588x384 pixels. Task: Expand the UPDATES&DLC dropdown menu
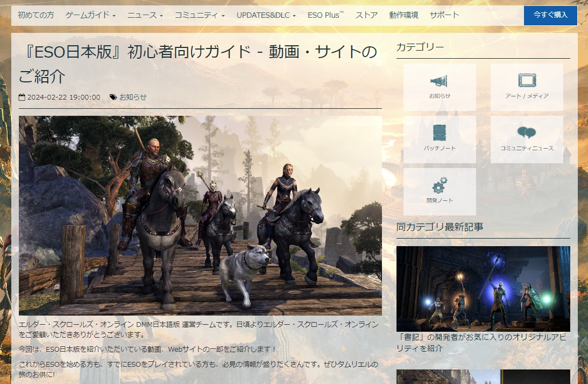[266, 15]
